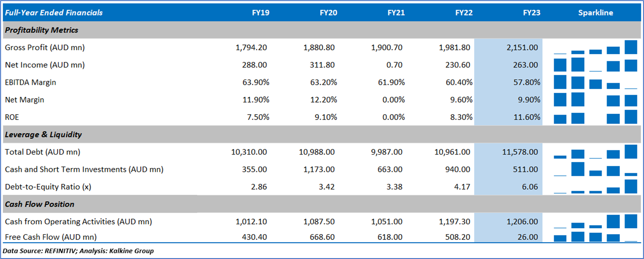Select the Free Cash Flow sparkline
This screenshot has width=644, height=259.
point(595,237)
